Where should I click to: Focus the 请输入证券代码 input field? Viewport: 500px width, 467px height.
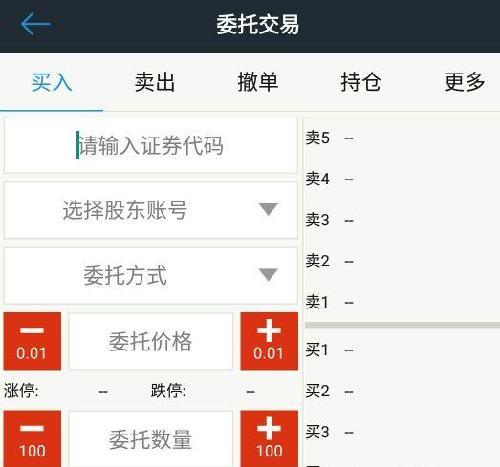[x=151, y=145]
